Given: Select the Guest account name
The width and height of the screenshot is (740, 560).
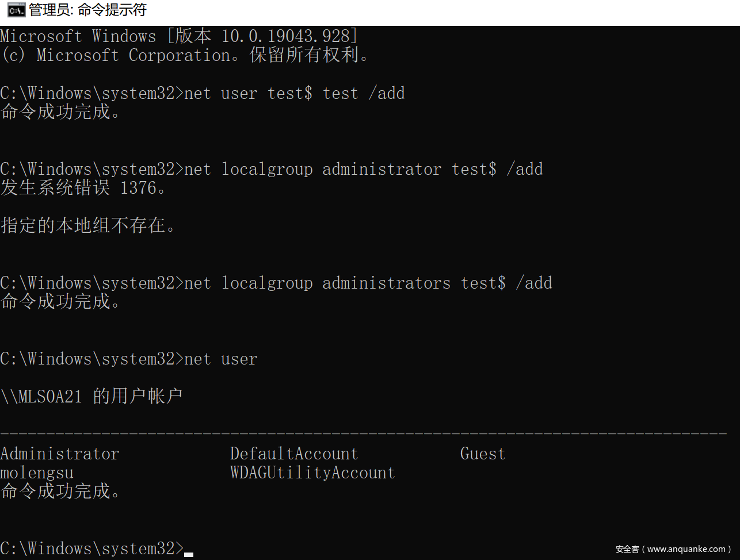Looking at the screenshot, I should 483,454.
